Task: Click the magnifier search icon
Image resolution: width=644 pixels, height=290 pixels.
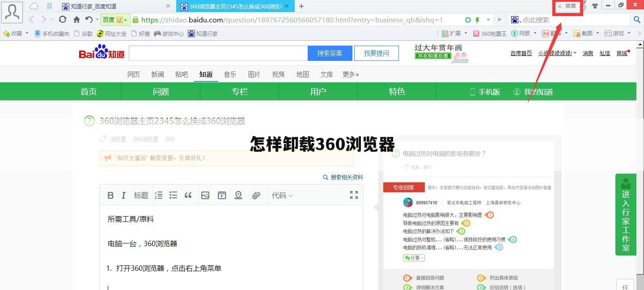Action: point(637,20)
